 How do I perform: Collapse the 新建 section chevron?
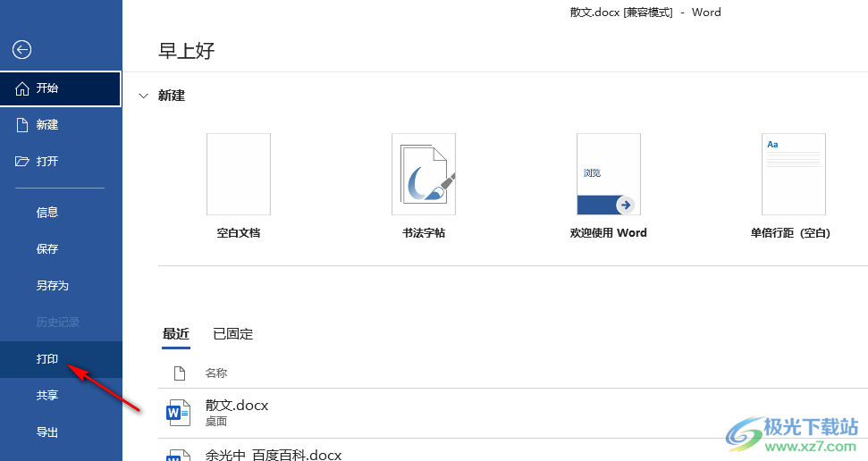(144, 96)
